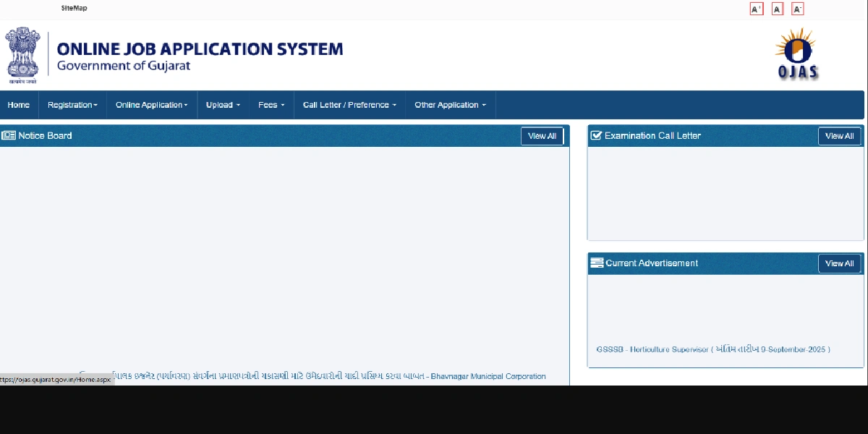Go to the Home menu item
Viewport: 868px width, 434px height.
point(19,105)
